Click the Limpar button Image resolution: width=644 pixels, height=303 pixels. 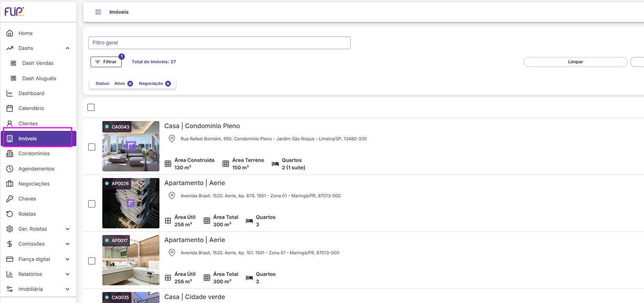[x=575, y=62]
